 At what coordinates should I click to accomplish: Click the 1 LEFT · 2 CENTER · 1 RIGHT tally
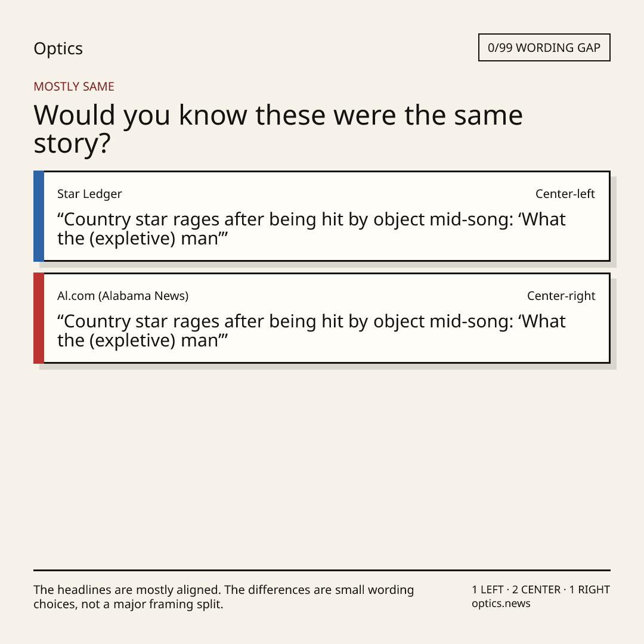pos(541,590)
